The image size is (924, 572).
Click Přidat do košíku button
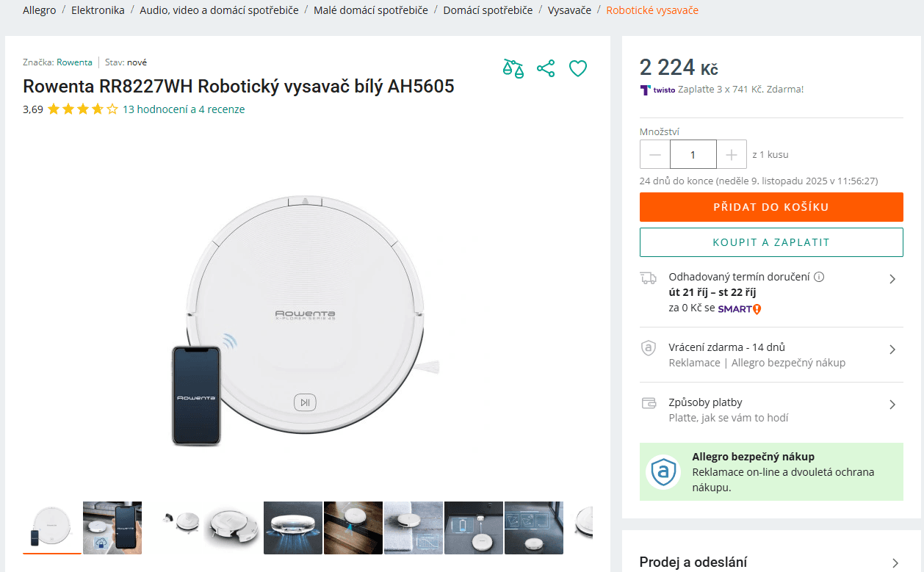pos(771,207)
